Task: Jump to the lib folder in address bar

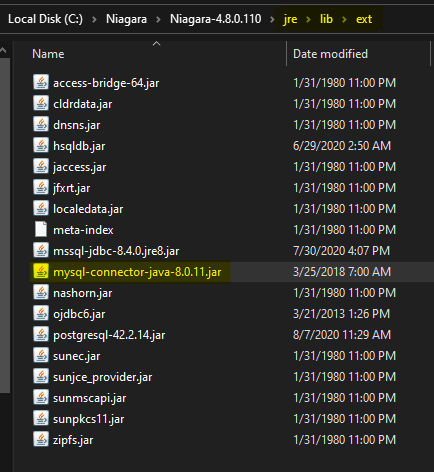Action: [326, 19]
